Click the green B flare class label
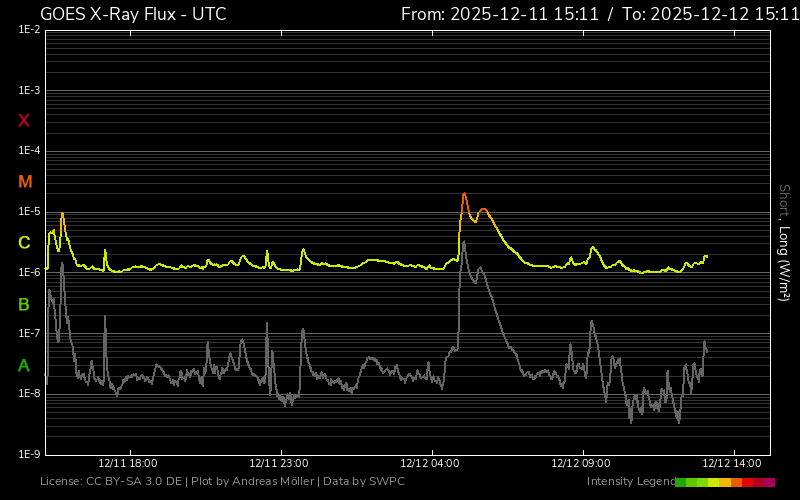This screenshot has width=800, height=500. point(24,304)
